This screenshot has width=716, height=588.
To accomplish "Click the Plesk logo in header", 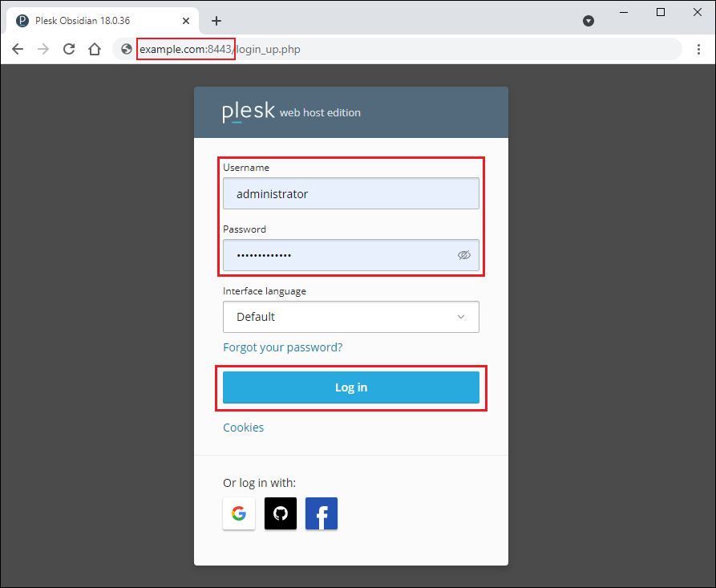I will coord(249,112).
